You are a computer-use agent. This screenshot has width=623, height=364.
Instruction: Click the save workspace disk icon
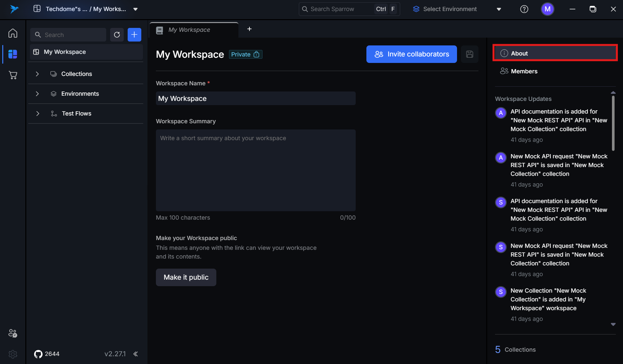[470, 54]
